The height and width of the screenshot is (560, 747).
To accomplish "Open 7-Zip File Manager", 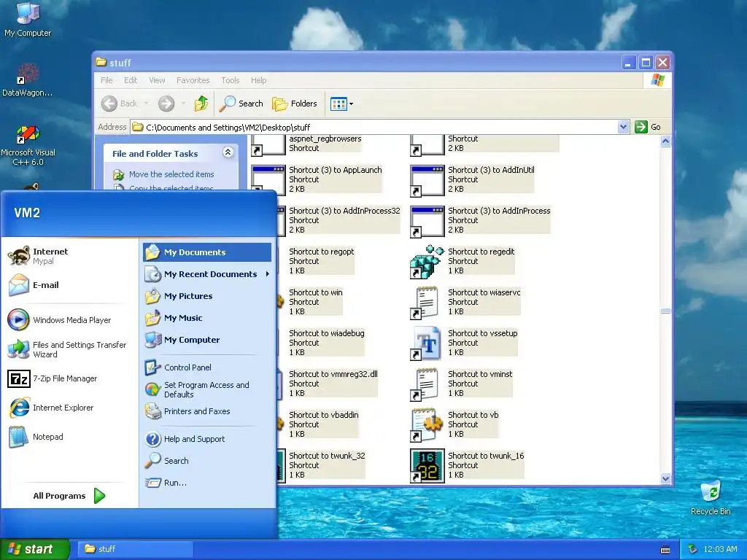I will tap(53, 378).
